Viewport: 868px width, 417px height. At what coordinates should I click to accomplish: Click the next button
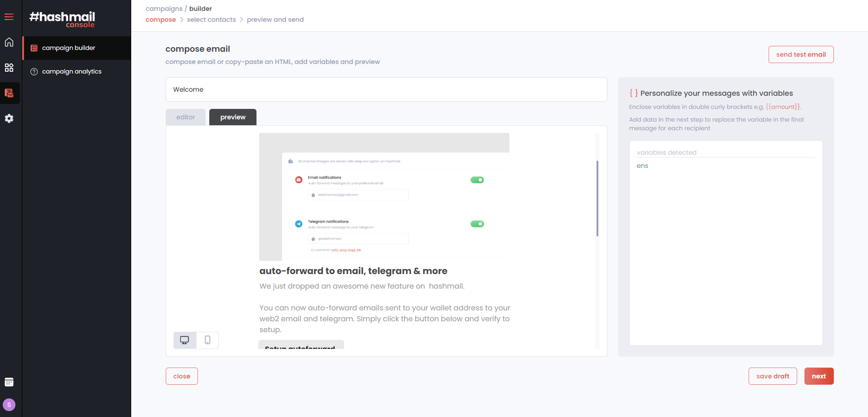coord(819,376)
